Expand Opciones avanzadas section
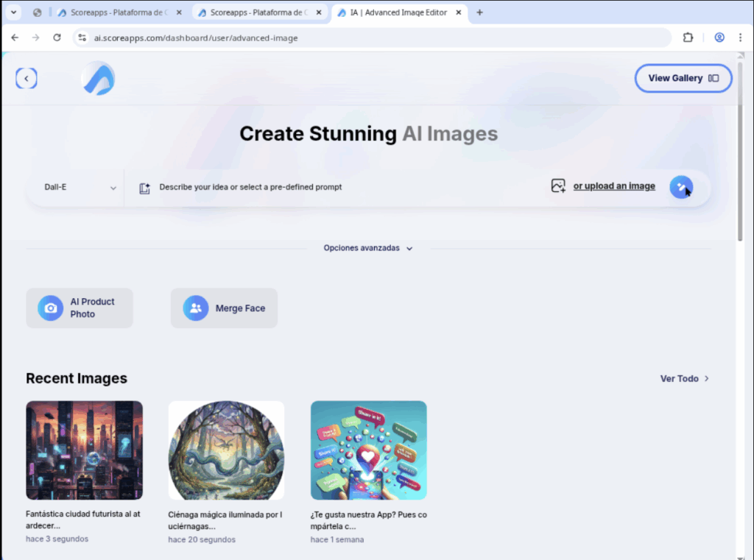This screenshot has width=754, height=560. pos(368,248)
